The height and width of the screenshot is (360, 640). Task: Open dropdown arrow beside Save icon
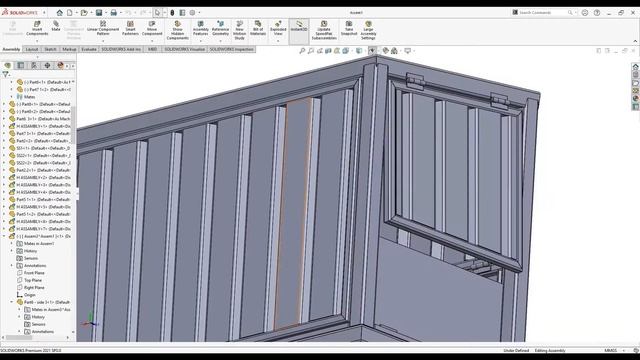click(105, 13)
